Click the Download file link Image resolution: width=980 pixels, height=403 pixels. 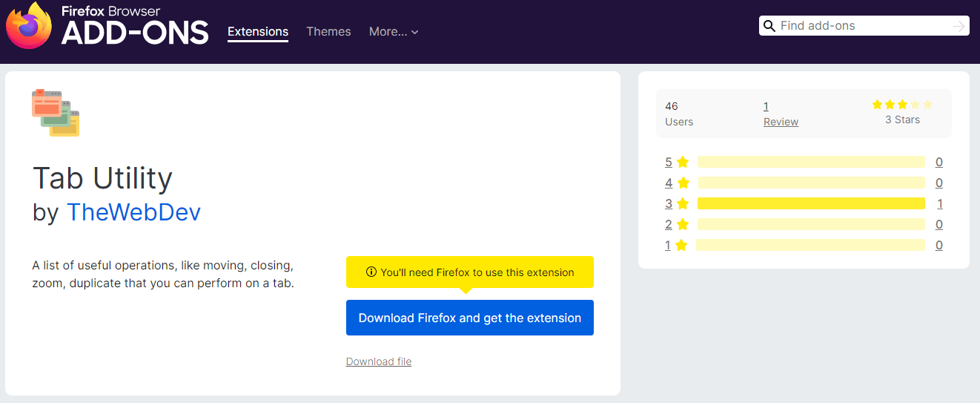pyautogui.click(x=379, y=361)
